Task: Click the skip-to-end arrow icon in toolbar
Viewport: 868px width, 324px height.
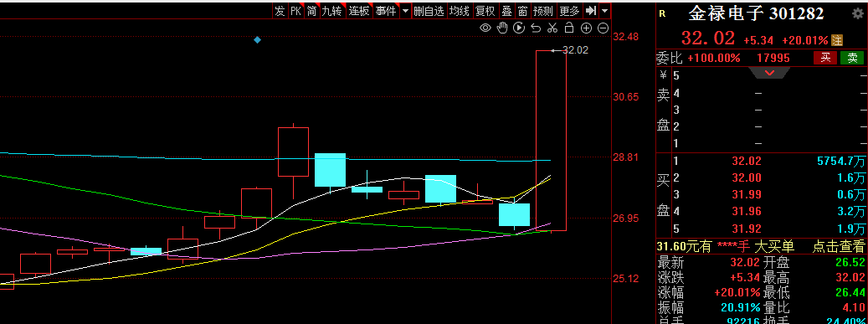Action: tap(591, 11)
